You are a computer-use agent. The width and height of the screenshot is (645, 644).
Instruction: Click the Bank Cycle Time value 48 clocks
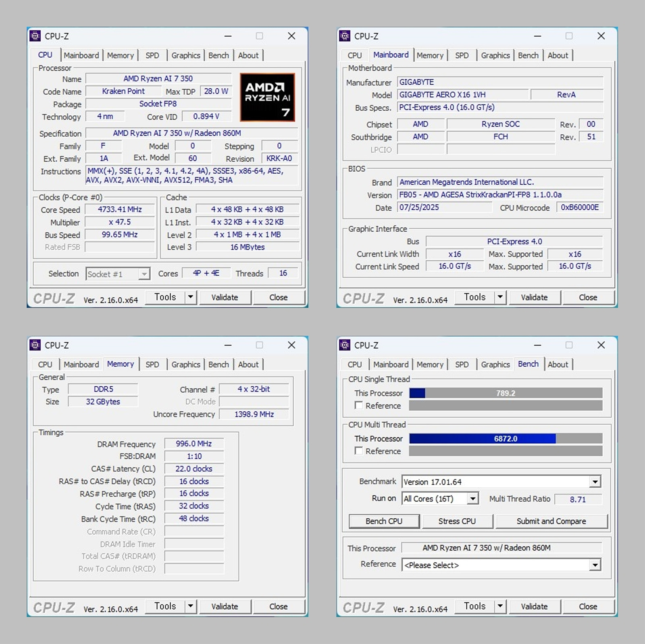(x=194, y=518)
